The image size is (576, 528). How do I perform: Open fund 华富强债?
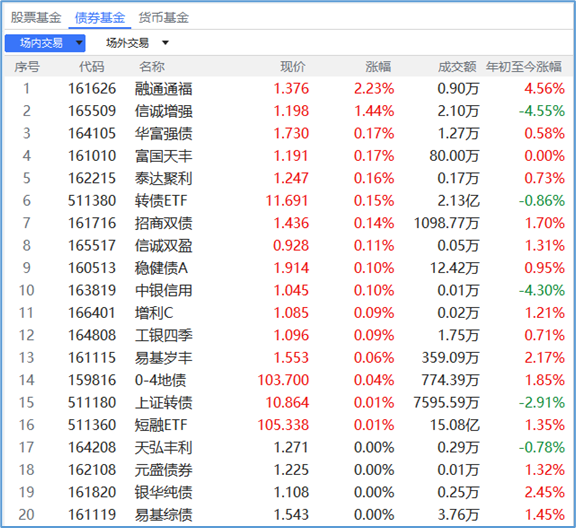[x=163, y=133]
